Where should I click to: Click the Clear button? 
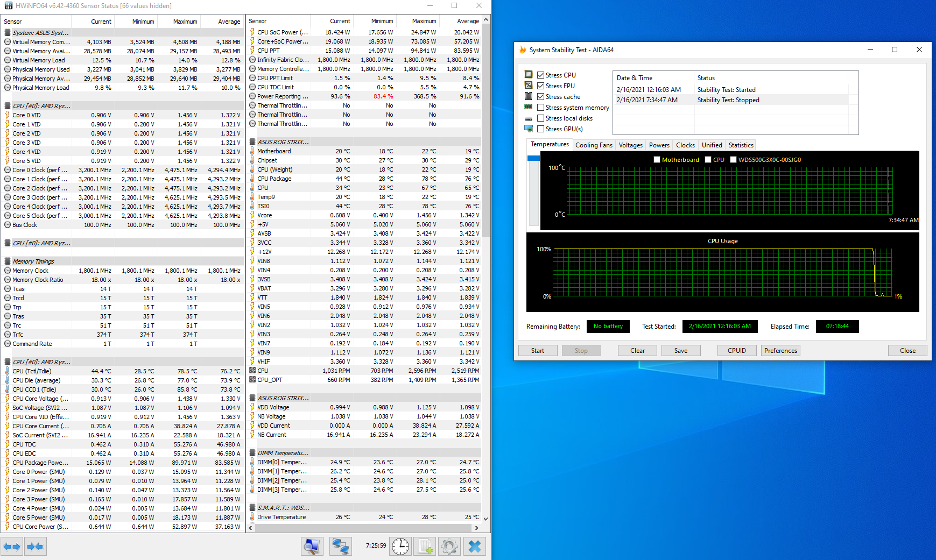(x=637, y=351)
